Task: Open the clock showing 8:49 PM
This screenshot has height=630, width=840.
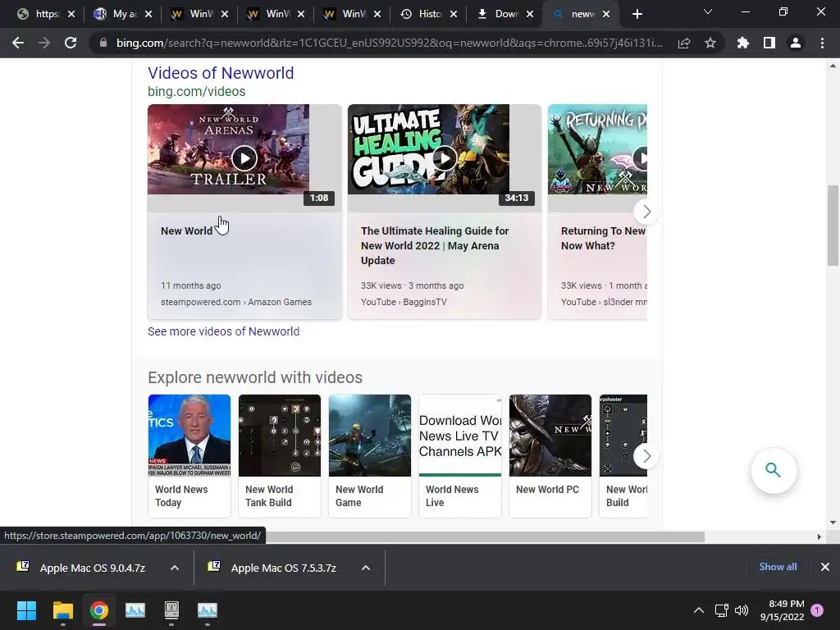Action: [x=782, y=610]
